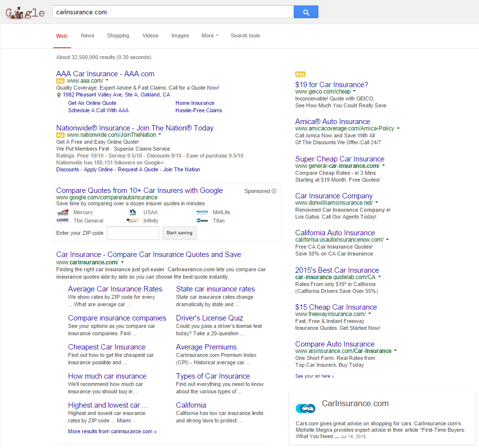Expand dropdown arrow next to www.aaa.com
This screenshot has width=479, height=448.
tap(107, 80)
